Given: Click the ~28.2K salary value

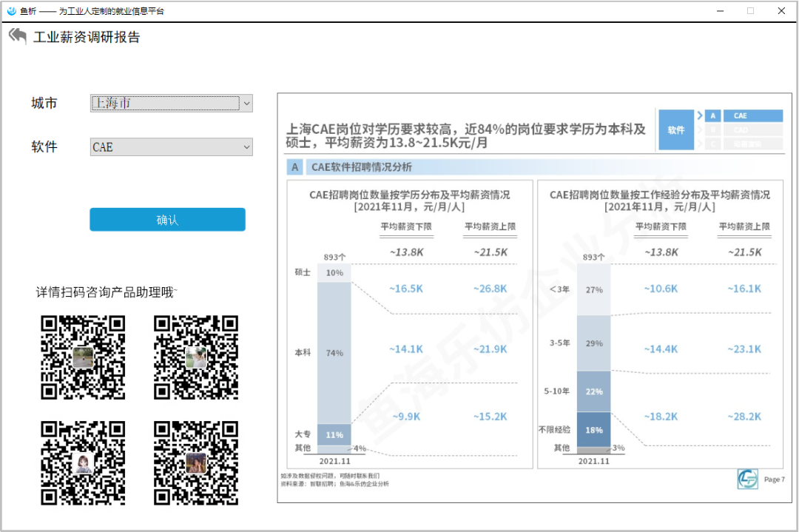Looking at the screenshot, I should [x=744, y=417].
